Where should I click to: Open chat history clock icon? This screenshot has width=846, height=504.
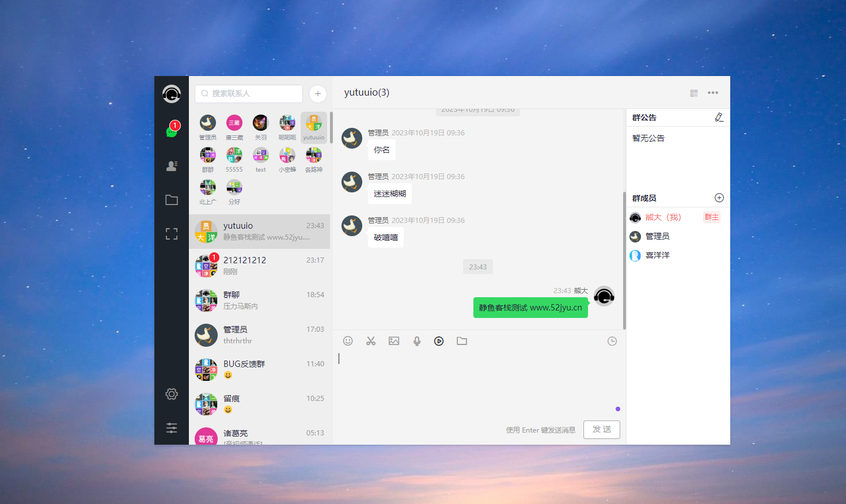click(x=612, y=341)
